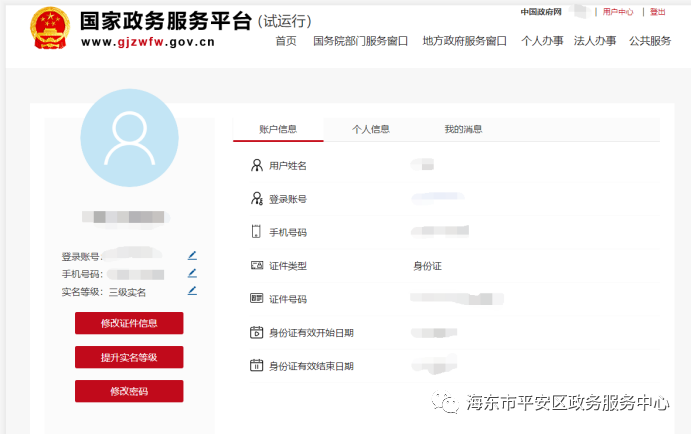Click the 登录账号 account icon in list
The width and height of the screenshot is (692, 434).
coord(257,199)
